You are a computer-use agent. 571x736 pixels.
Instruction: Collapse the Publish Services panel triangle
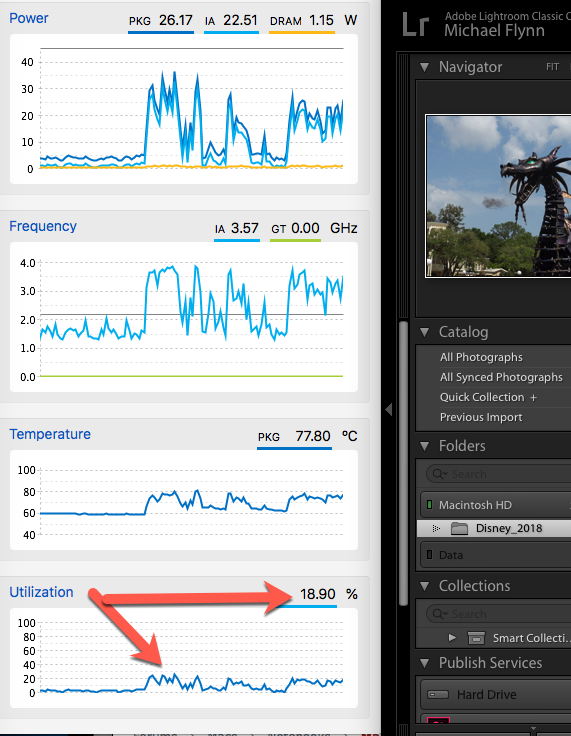click(424, 663)
